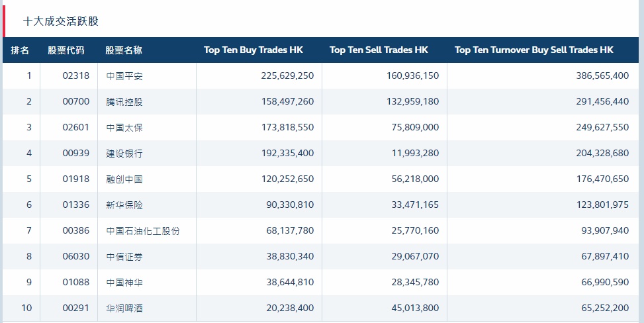The height and width of the screenshot is (323, 644).
Task: Open stock 中国平安
Action: click(124, 76)
